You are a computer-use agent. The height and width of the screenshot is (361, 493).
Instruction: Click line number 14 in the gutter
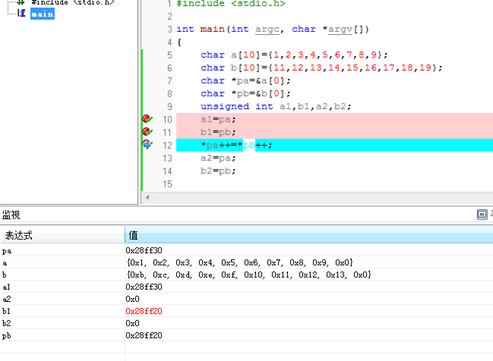click(167, 171)
